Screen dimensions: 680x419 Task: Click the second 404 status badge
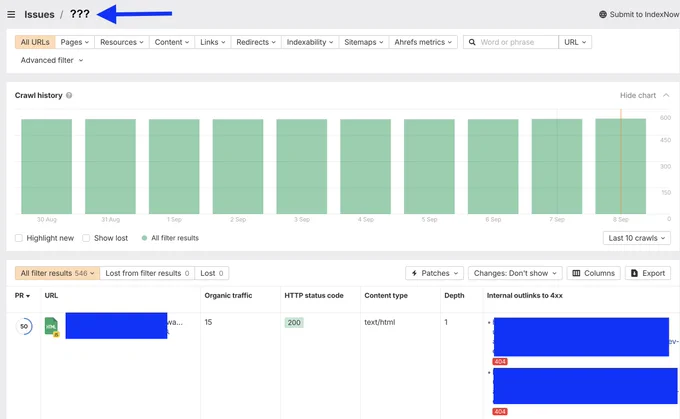point(500,411)
